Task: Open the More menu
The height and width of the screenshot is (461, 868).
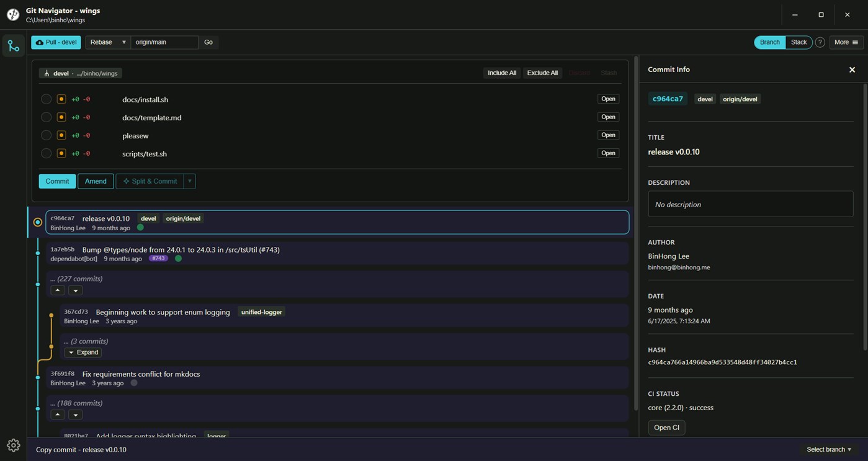Action: pos(846,42)
